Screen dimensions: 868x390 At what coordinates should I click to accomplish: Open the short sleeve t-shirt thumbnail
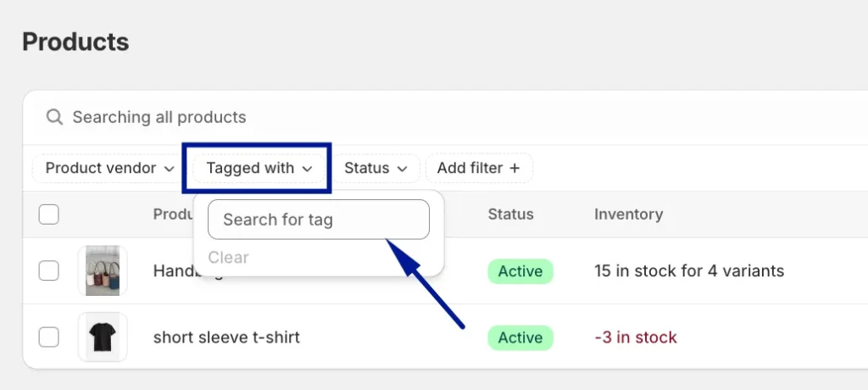(x=103, y=337)
